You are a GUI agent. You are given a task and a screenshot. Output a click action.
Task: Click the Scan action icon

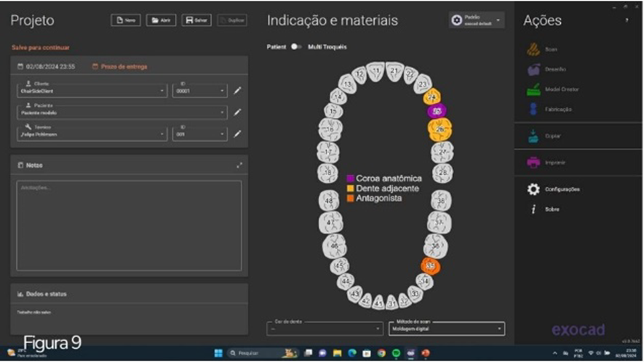[533, 49]
